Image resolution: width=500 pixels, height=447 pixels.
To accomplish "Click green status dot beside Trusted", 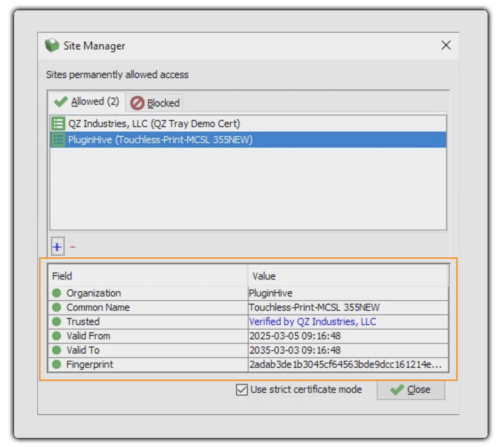I will click(57, 322).
